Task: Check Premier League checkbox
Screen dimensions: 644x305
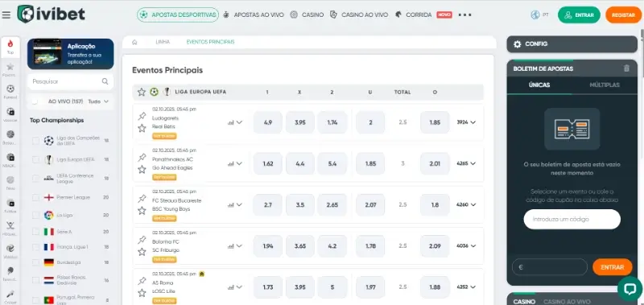Action: tap(35, 197)
